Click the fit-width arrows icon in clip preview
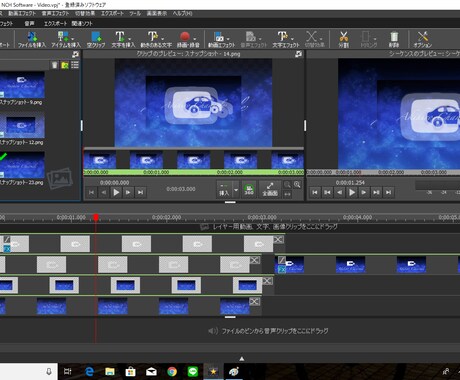 (287, 194)
